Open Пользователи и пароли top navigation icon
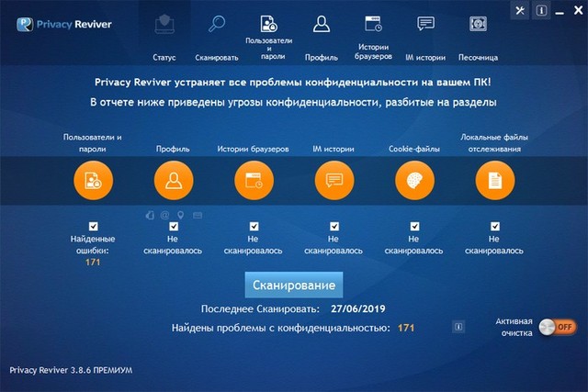588x392 pixels. coord(269,24)
